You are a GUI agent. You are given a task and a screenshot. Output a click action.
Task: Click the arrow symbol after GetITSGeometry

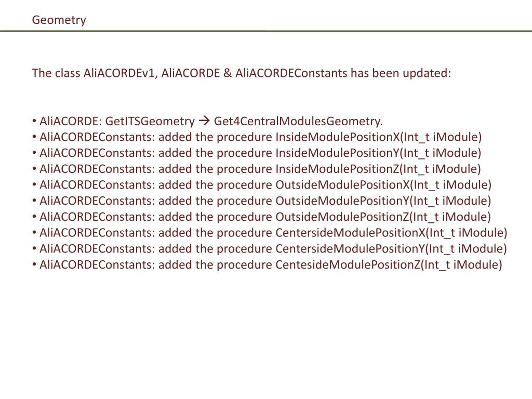click(x=204, y=121)
